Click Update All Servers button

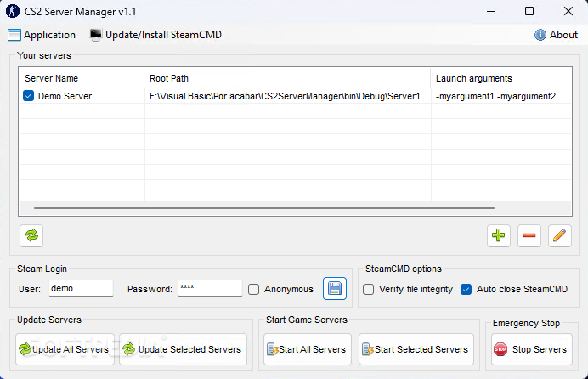tap(65, 349)
